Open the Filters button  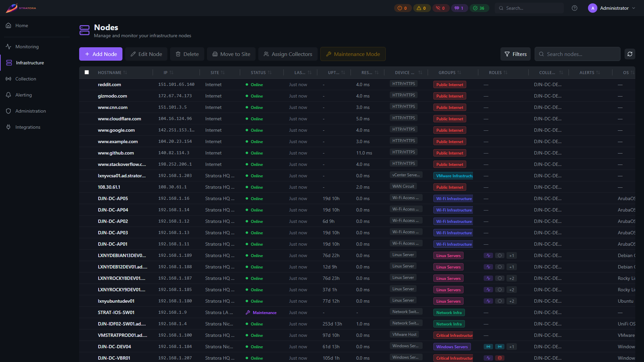[x=516, y=54]
